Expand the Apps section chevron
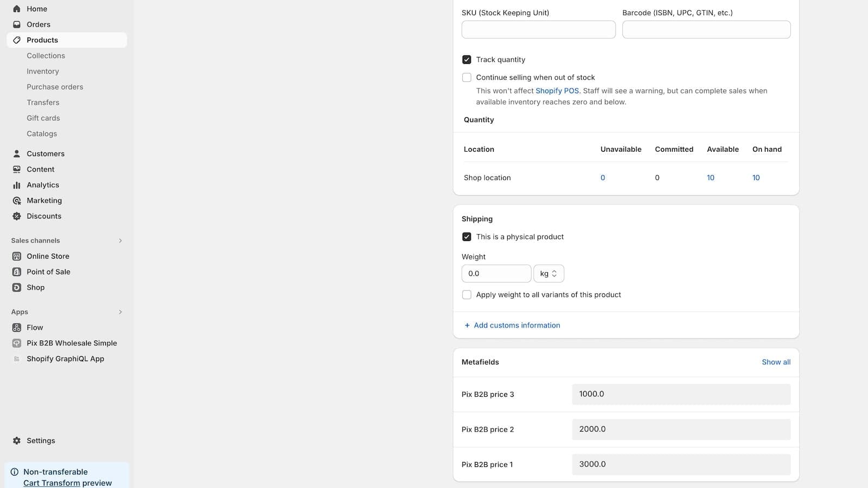The height and width of the screenshot is (488, 868). [120, 312]
